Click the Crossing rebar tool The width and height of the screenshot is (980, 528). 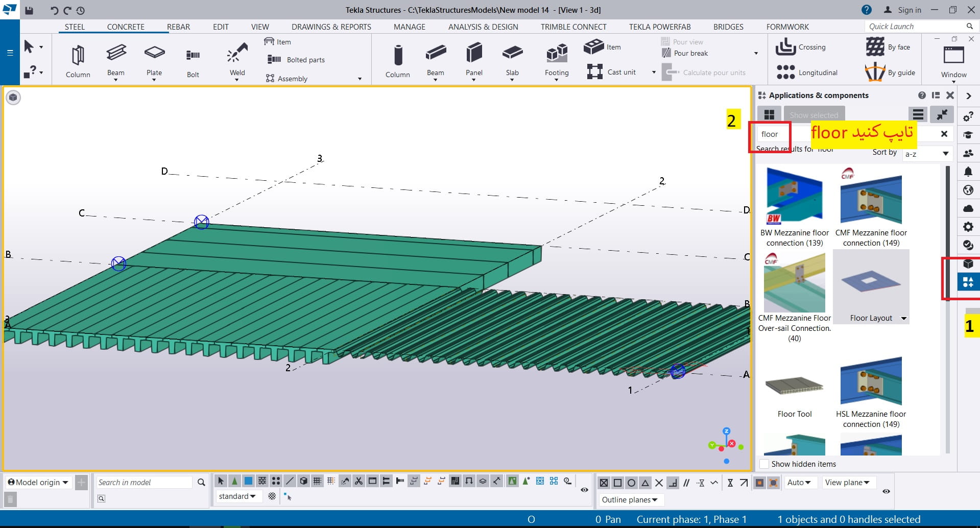click(801, 47)
